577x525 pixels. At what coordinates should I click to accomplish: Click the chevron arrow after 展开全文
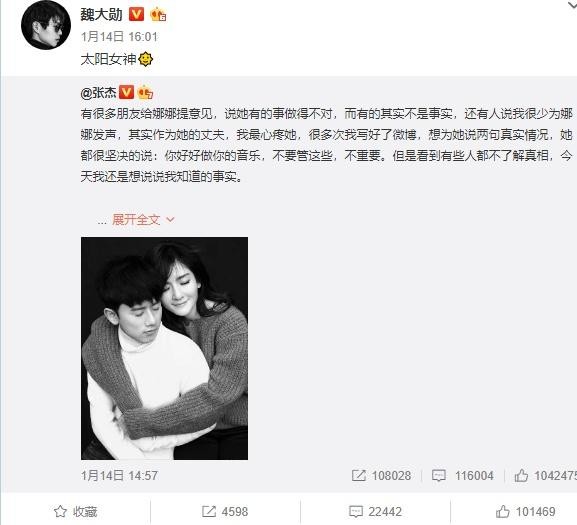pyautogui.click(x=170, y=220)
